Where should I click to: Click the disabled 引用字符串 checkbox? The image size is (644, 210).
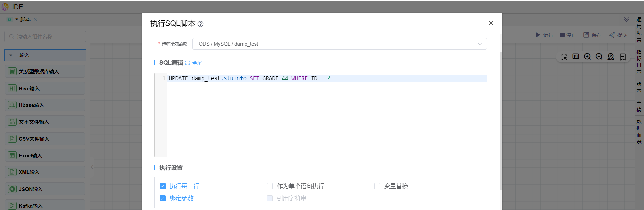(270, 198)
